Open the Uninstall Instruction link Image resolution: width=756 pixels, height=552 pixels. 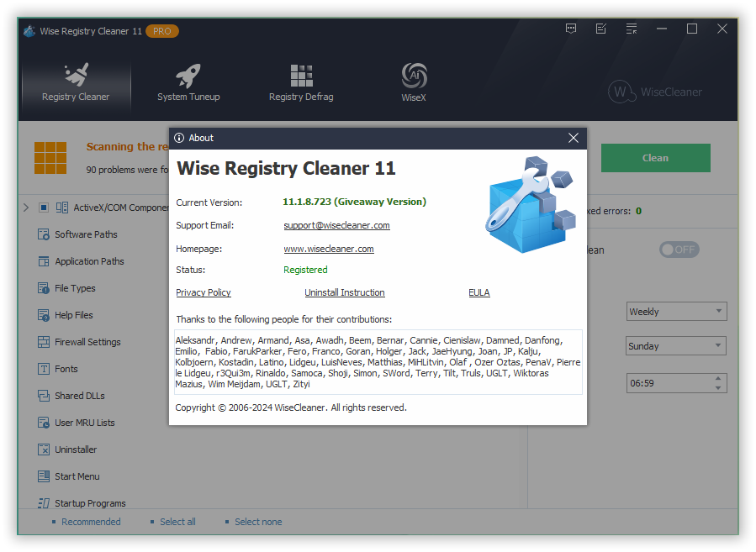pos(345,292)
